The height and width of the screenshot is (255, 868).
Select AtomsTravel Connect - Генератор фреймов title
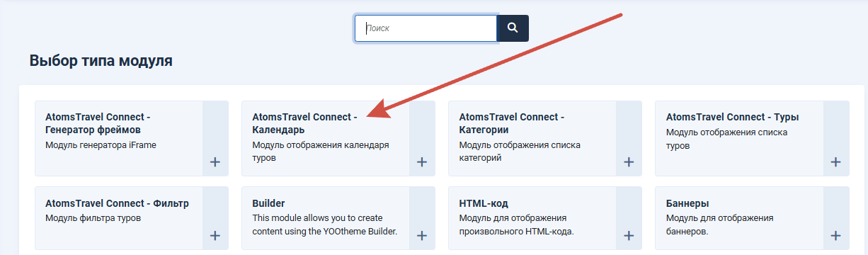(x=98, y=123)
